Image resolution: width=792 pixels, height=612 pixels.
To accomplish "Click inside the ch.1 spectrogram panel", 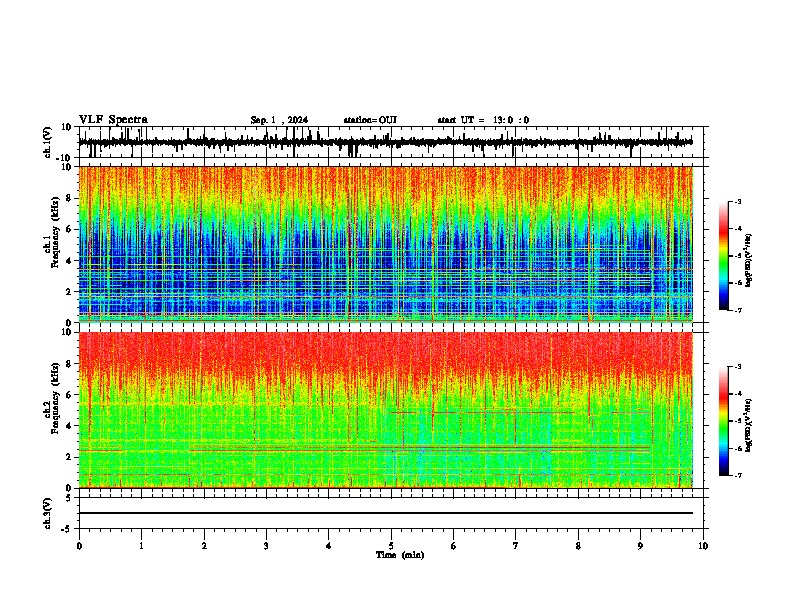I will [x=385, y=244].
